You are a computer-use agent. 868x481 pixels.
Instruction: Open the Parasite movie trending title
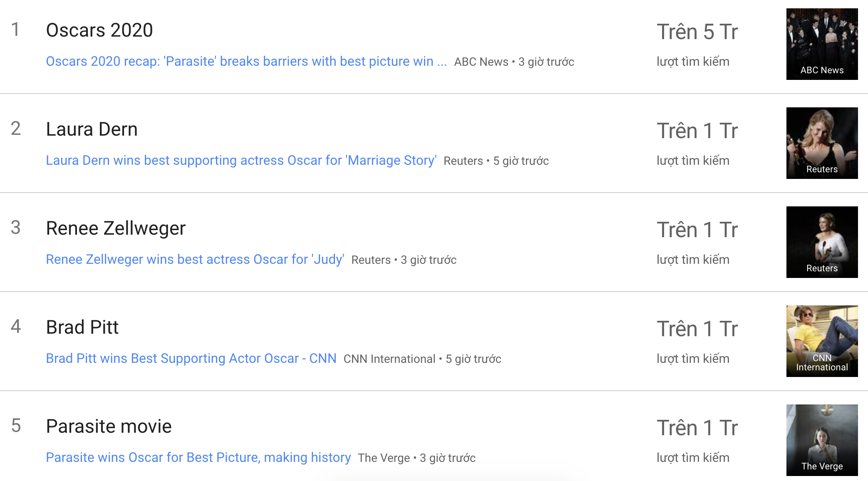pos(109,426)
